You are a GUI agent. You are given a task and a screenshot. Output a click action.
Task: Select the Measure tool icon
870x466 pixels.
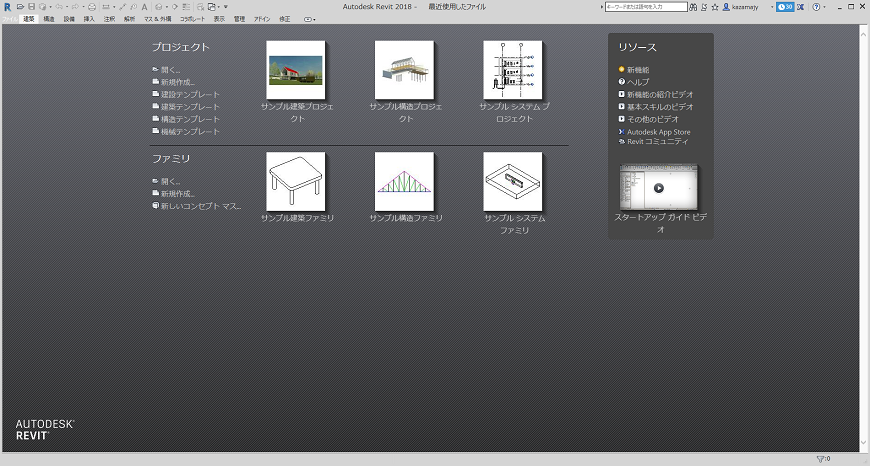click(105, 7)
